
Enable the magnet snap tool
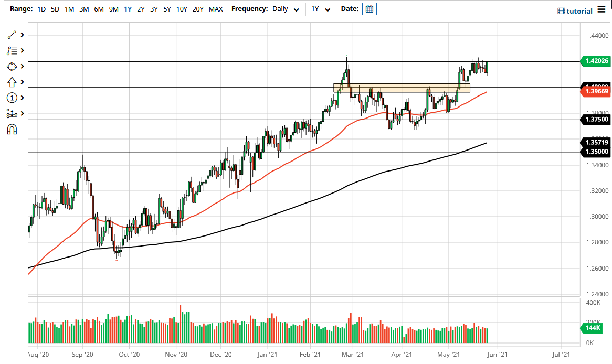coord(12,130)
